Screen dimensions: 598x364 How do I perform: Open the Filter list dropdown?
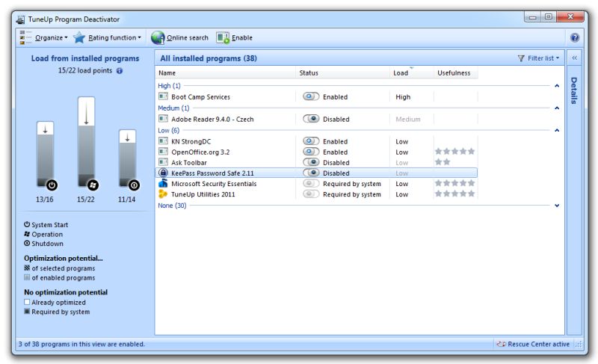tap(538, 58)
